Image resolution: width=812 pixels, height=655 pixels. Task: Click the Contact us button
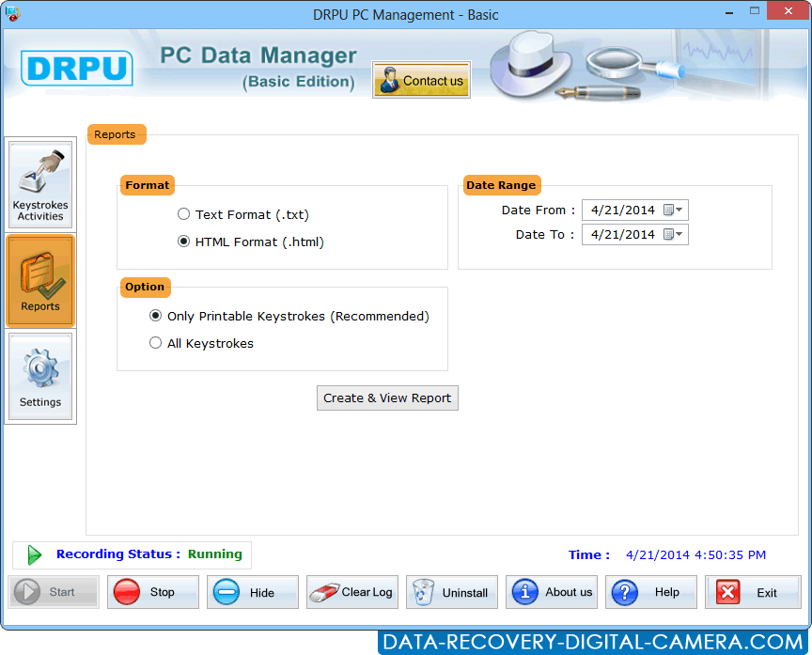tap(421, 80)
